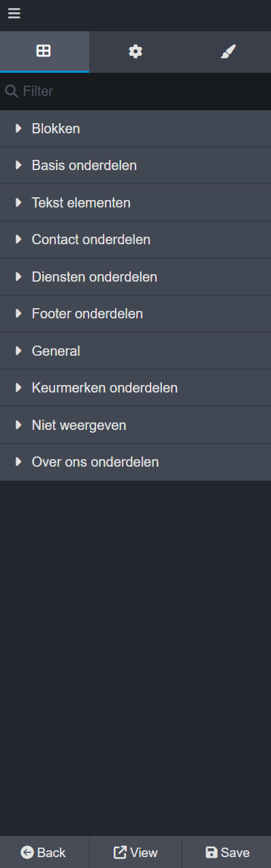Screen dimensions: 271x868
Task: Click the Back button
Action: 44,852
